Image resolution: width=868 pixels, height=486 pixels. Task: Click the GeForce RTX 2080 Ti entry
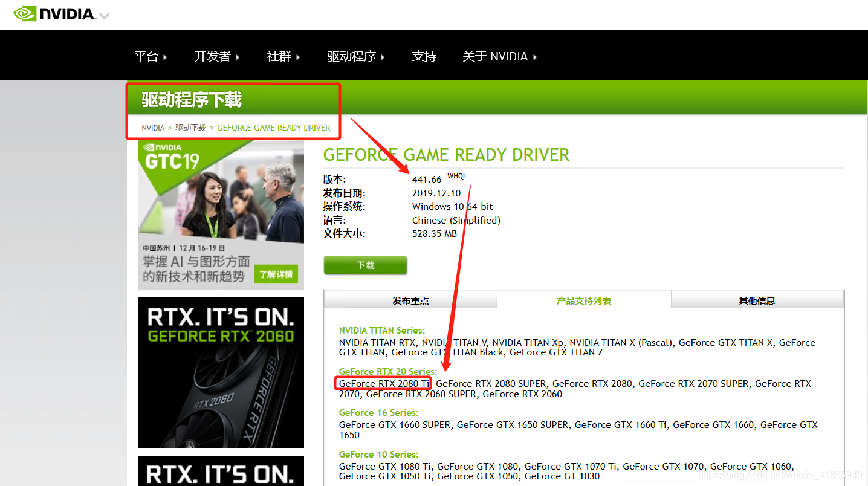pos(384,384)
